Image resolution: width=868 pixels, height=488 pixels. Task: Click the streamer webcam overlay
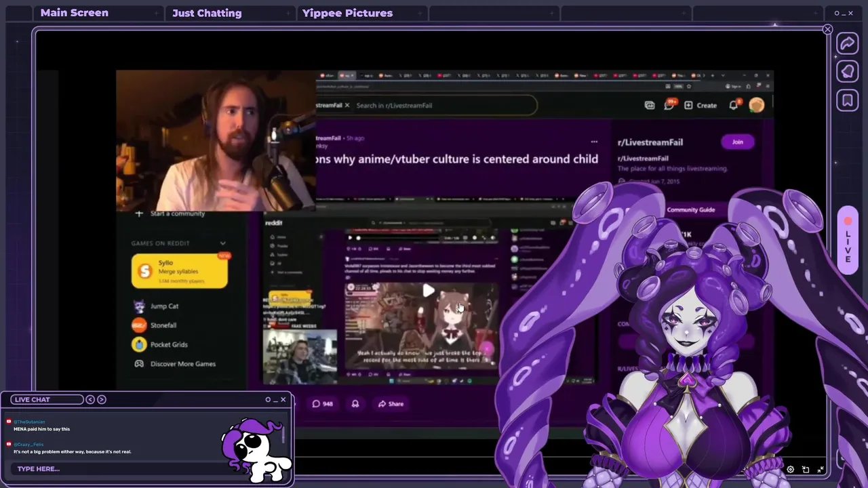coord(216,141)
